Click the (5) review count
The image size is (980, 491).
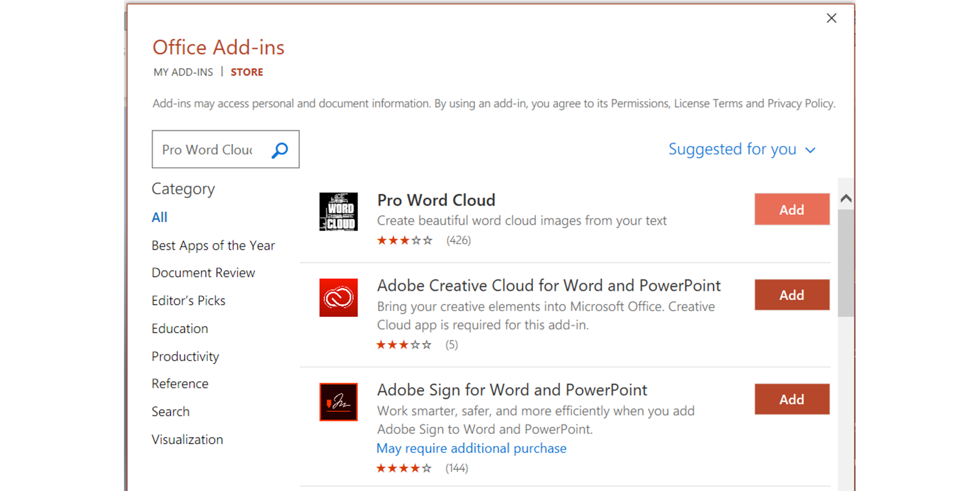(452, 345)
